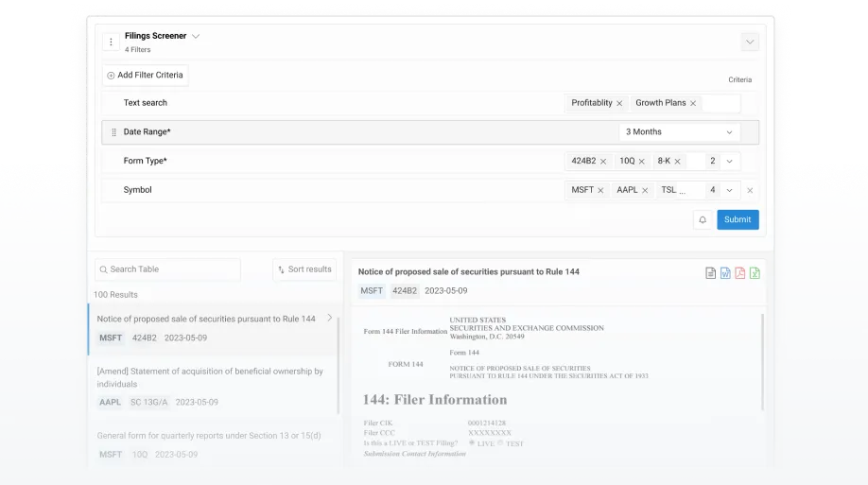Expand the Form Type dropdown arrow

pos(730,162)
